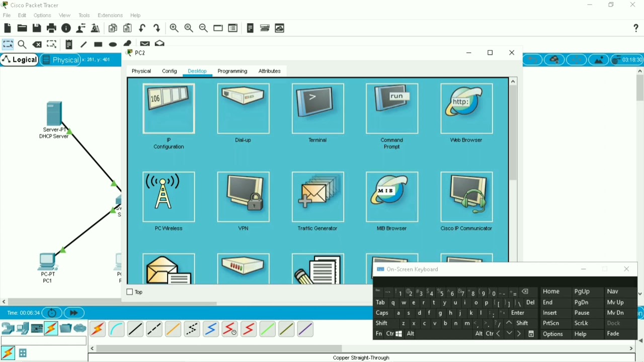Click the Enter key on On-Screen Keyboard
Screen dimensions: 644x362
pos(518,313)
